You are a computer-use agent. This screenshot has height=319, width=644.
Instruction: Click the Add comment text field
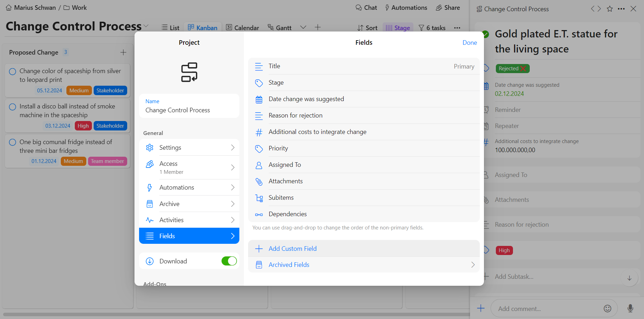pyautogui.click(x=547, y=309)
